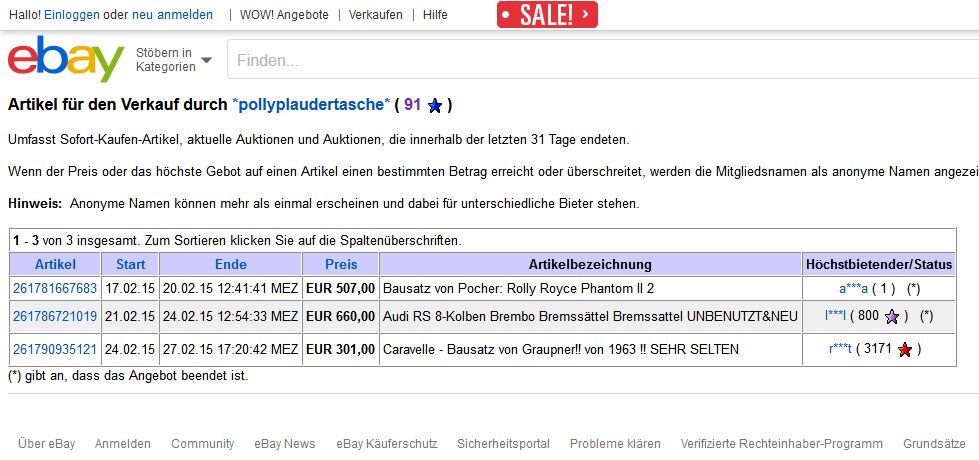The image size is (979, 460).
Task: Sort by the Start column header
Action: point(130,265)
